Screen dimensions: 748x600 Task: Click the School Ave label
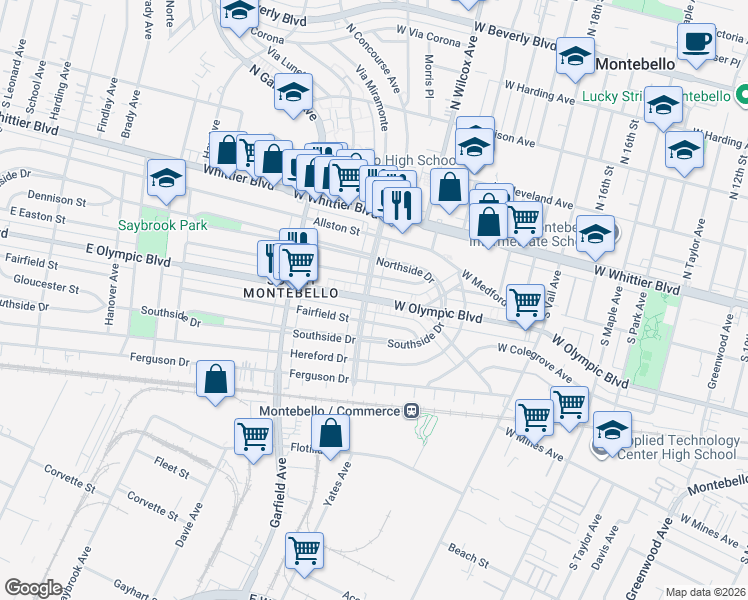coord(36,87)
